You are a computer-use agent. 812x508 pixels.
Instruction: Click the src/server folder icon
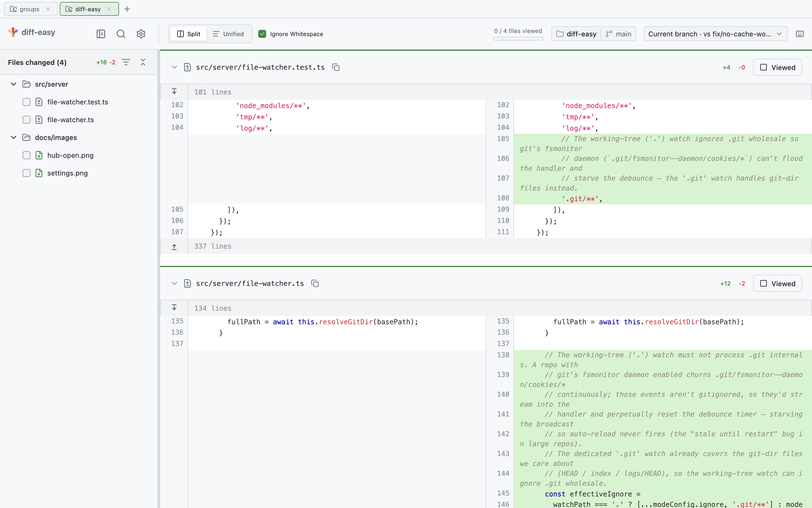point(27,84)
